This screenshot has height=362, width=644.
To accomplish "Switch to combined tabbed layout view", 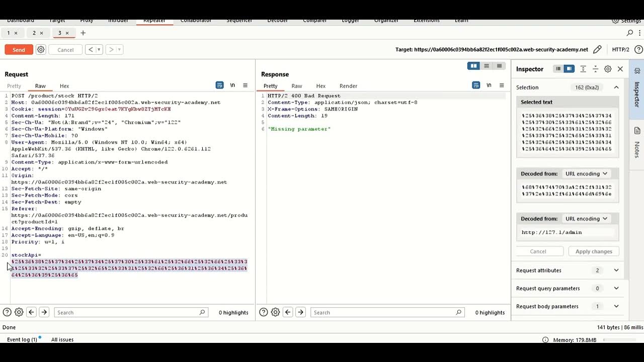I will tap(499, 66).
